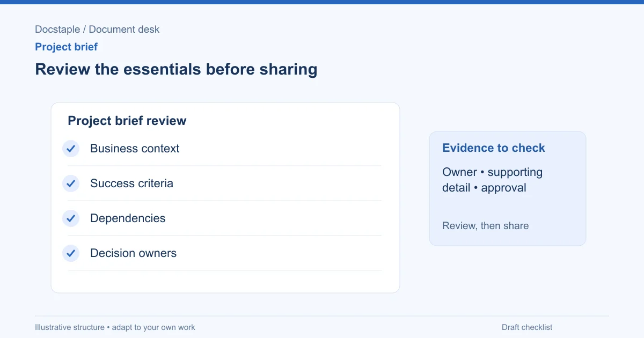Click the 'Evidence to check' heading
Screen dimensions: 644x338
coord(493,148)
